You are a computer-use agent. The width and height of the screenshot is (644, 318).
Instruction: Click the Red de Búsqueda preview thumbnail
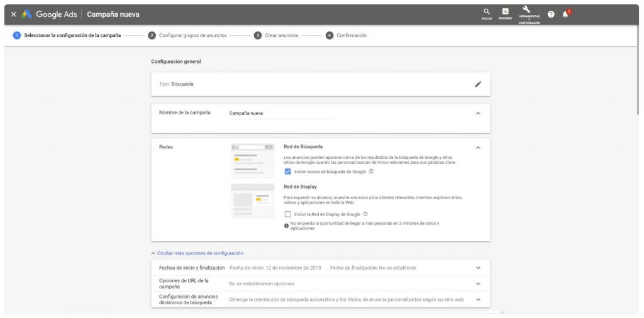253,160
